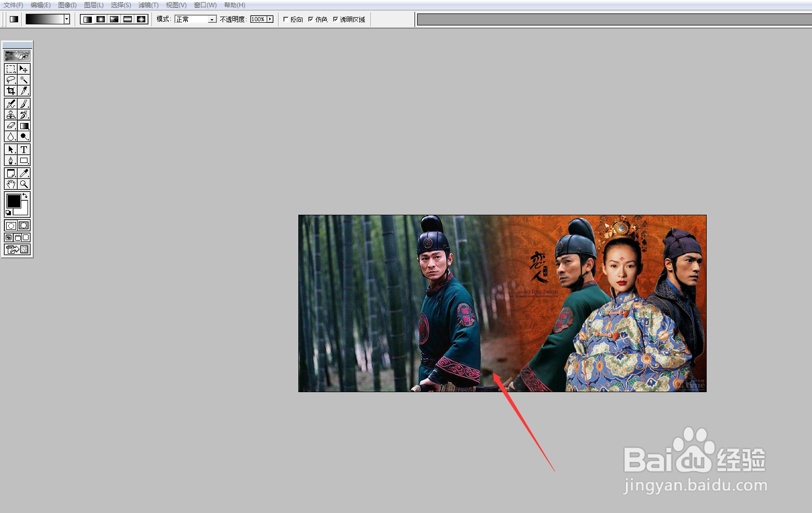Select the History Brush tool

click(x=24, y=115)
